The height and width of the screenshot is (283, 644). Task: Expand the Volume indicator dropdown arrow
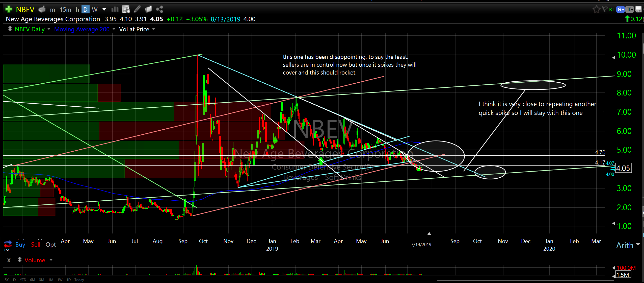coord(51,260)
